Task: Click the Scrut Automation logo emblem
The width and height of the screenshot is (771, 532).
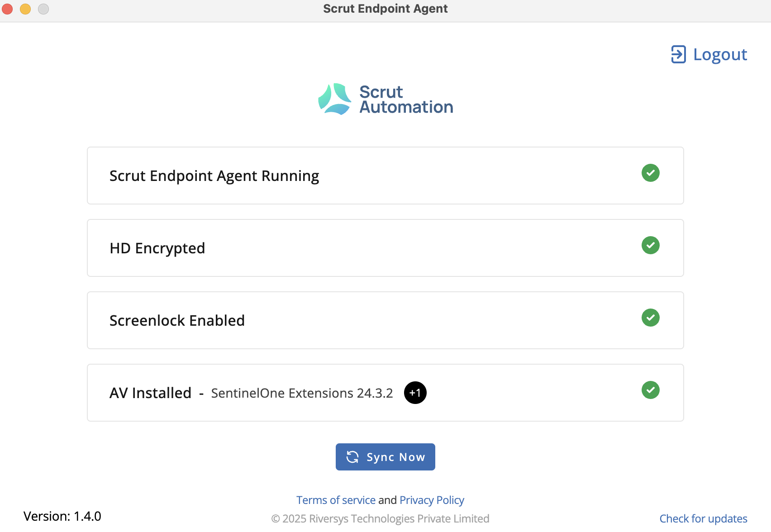Action: coord(335,99)
